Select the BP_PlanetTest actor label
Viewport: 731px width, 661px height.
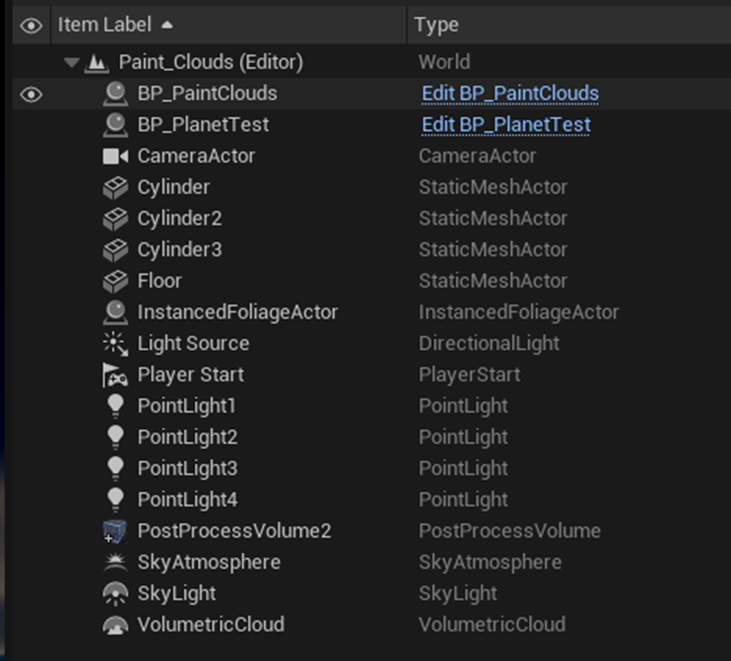tap(203, 125)
